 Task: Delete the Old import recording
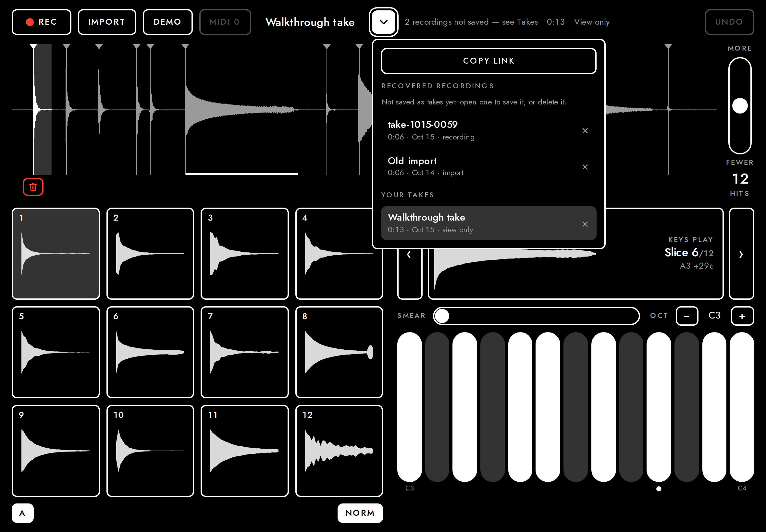pyautogui.click(x=585, y=167)
